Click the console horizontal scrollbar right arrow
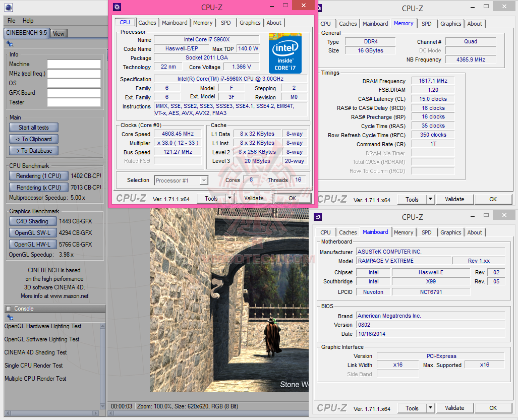The image size is (518, 420). click(x=95, y=413)
